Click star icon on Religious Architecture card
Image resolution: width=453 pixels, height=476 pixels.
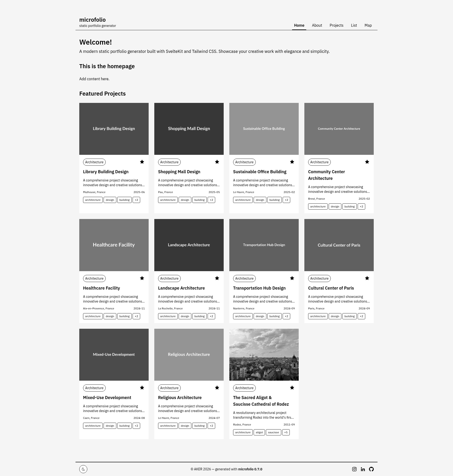pyautogui.click(x=217, y=388)
